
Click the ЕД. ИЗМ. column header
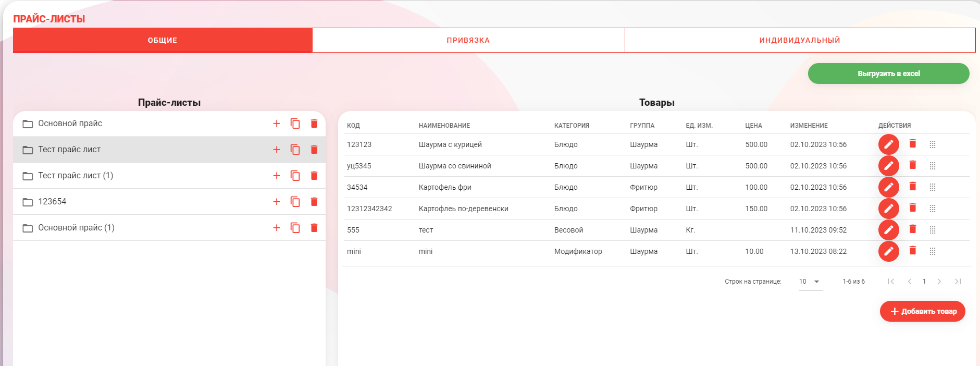pos(699,126)
